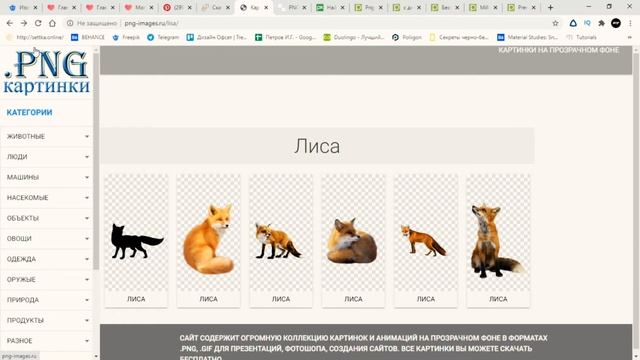Expand the ОБЪЕКТЫ category arrow
640x360 pixels.
pyautogui.click(x=87, y=218)
